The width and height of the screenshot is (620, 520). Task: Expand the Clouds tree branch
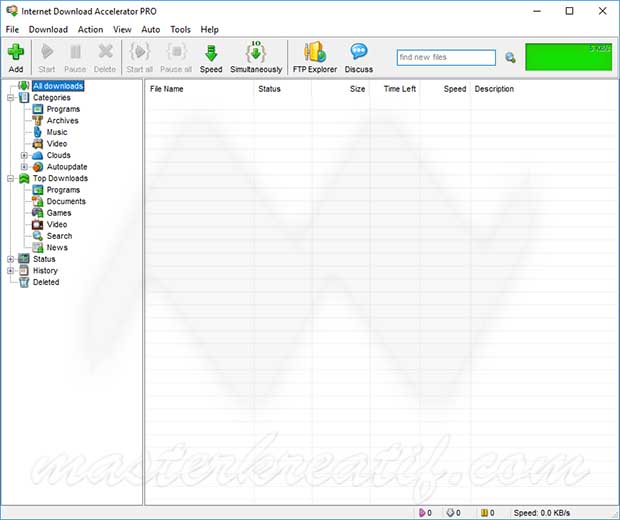24,155
